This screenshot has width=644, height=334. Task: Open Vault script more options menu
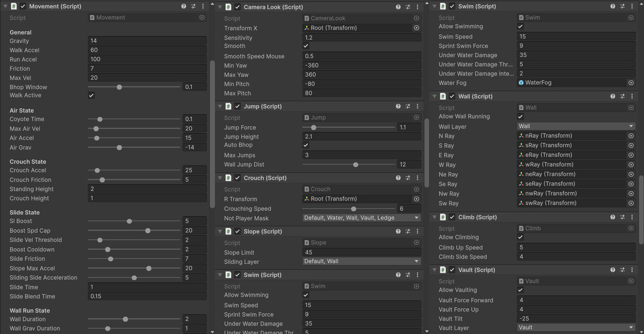pos(631,270)
